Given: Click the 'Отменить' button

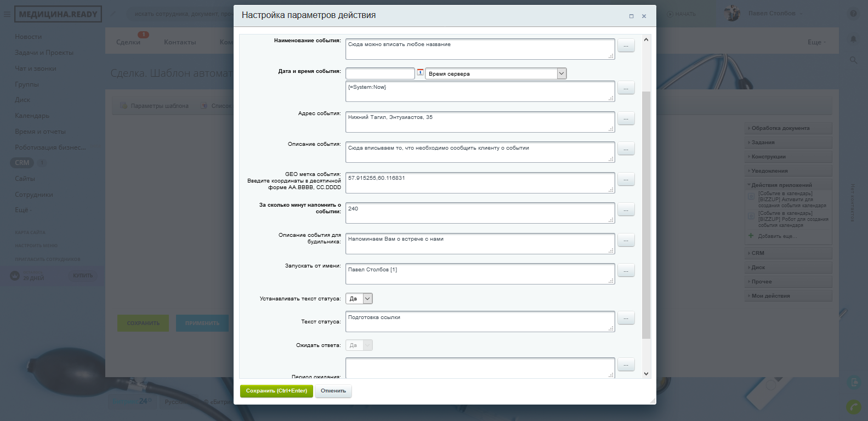Looking at the screenshot, I should pyautogui.click(x=333, y=391).
